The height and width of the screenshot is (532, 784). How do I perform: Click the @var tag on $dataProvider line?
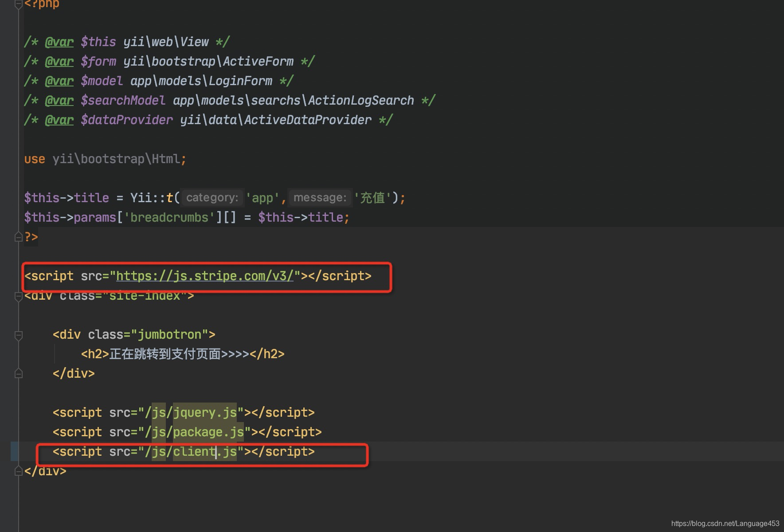pos(59,120)
